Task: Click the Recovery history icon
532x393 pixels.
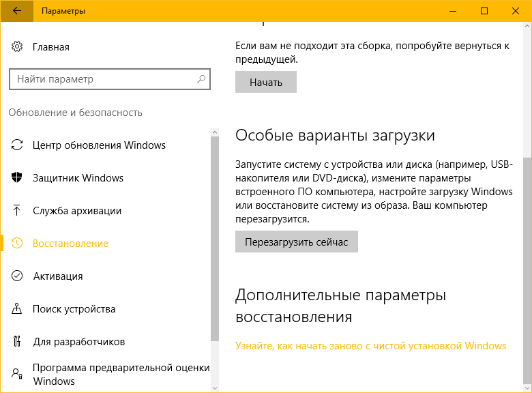Action: coord(17,244)
